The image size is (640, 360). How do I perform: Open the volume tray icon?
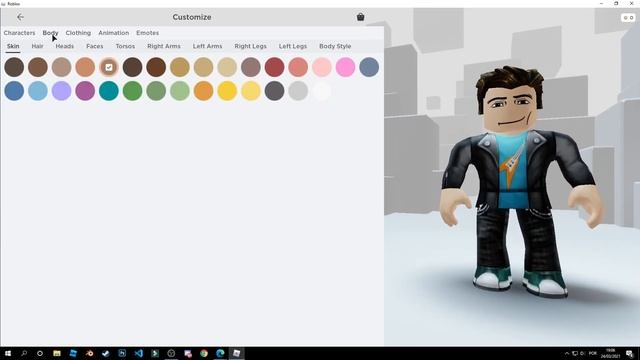point(582,353)
